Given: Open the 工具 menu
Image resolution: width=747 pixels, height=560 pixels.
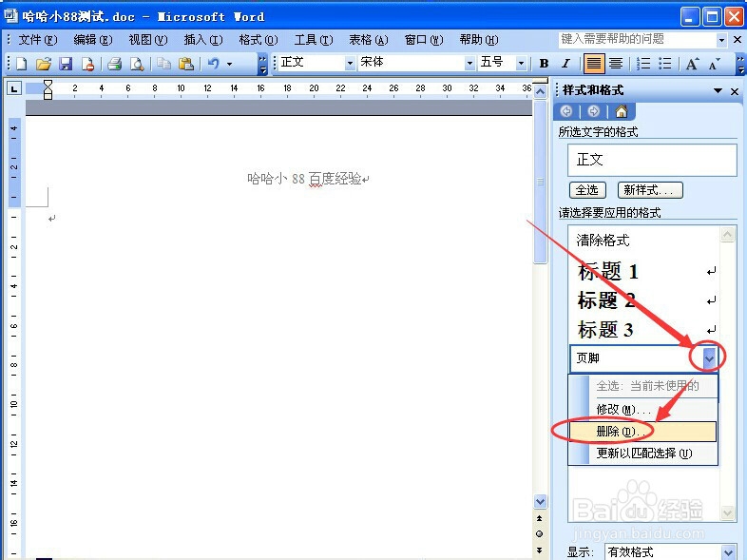Looking at the screenshot, I should (x=314, y=40).
